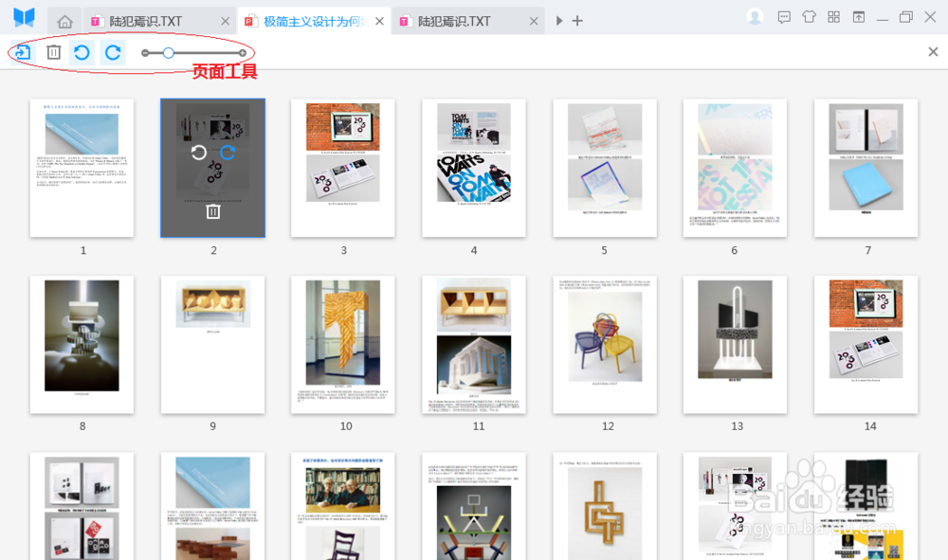Select page 14 thumbnail
Viewport: 948px width, 560px height.
click(866, 345)
